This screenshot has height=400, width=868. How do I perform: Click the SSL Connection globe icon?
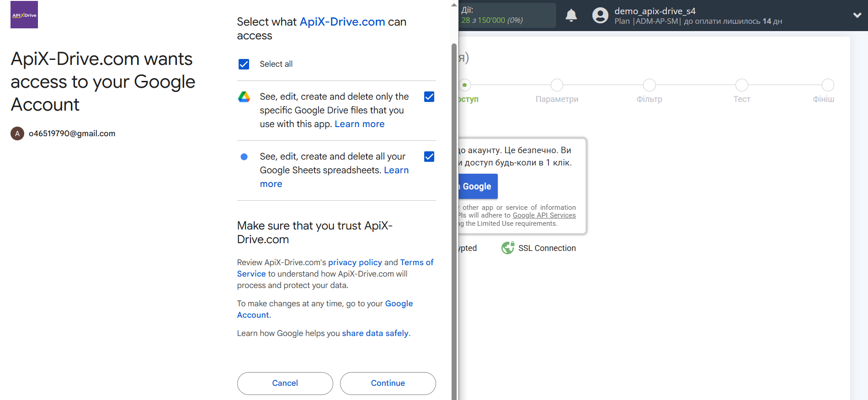point(508,248)
